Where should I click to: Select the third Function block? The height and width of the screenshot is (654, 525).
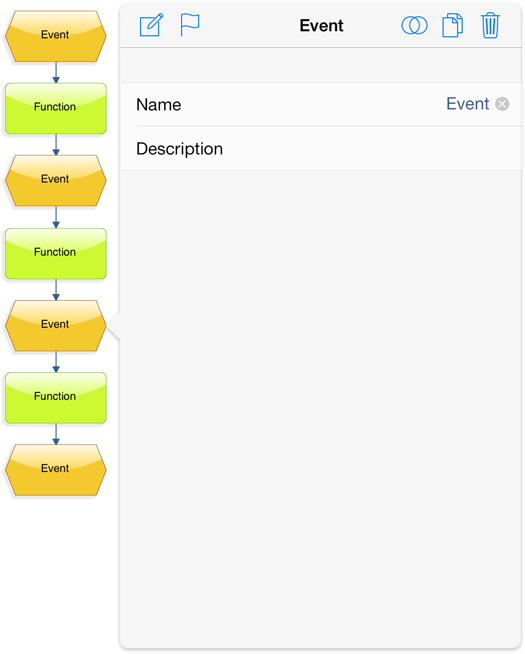click(55, 398)
